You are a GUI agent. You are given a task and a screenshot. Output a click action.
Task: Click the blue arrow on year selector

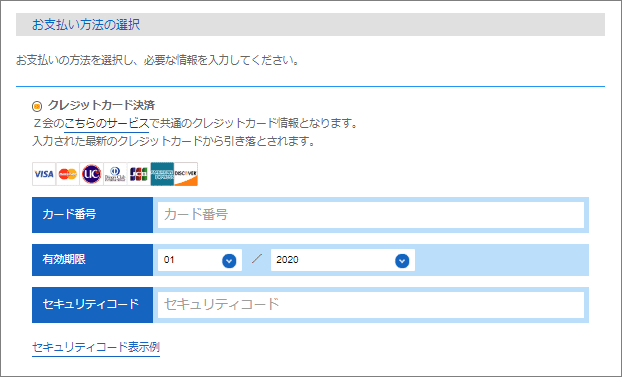click(x=402, y=261)
